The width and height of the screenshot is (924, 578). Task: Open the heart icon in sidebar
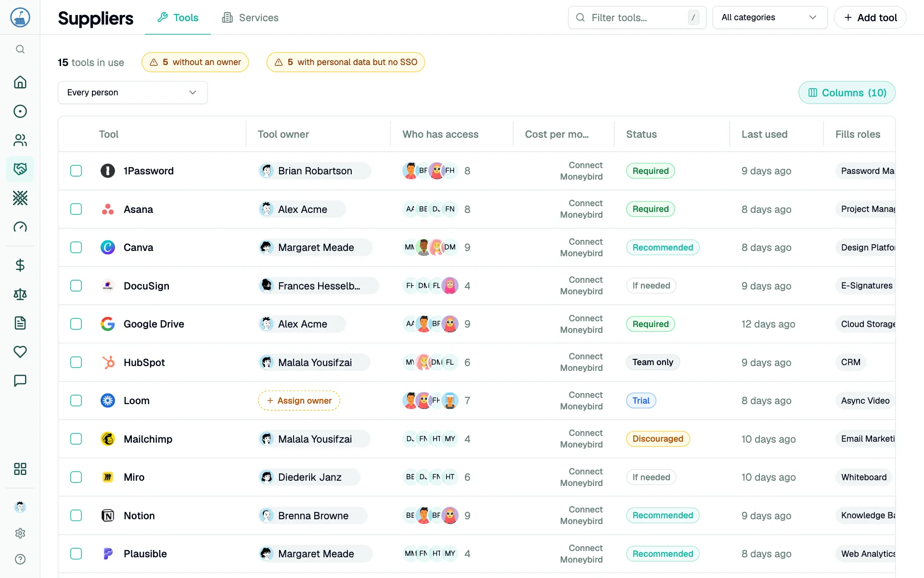pyautogui.click(x=20, y=352)
